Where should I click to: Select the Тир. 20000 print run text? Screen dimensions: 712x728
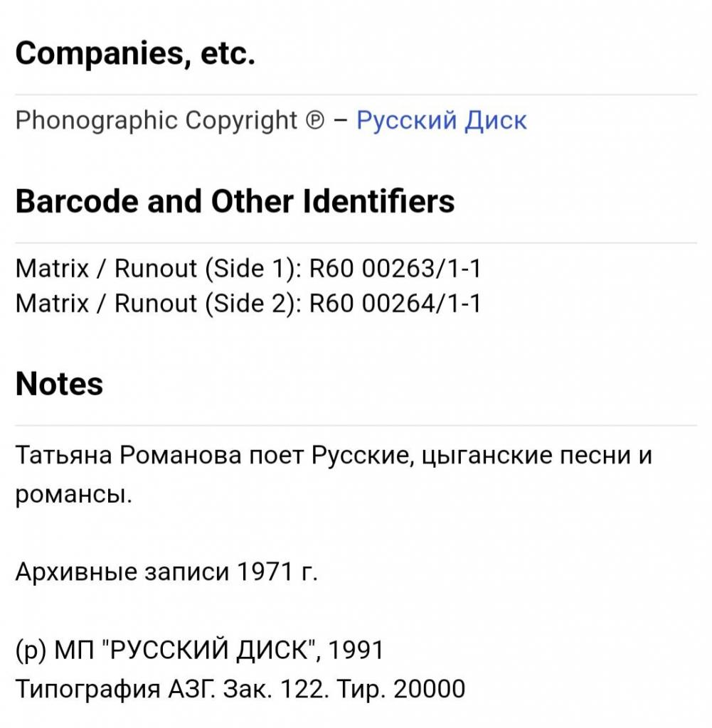pyautogui.click(x=401, y=689)
